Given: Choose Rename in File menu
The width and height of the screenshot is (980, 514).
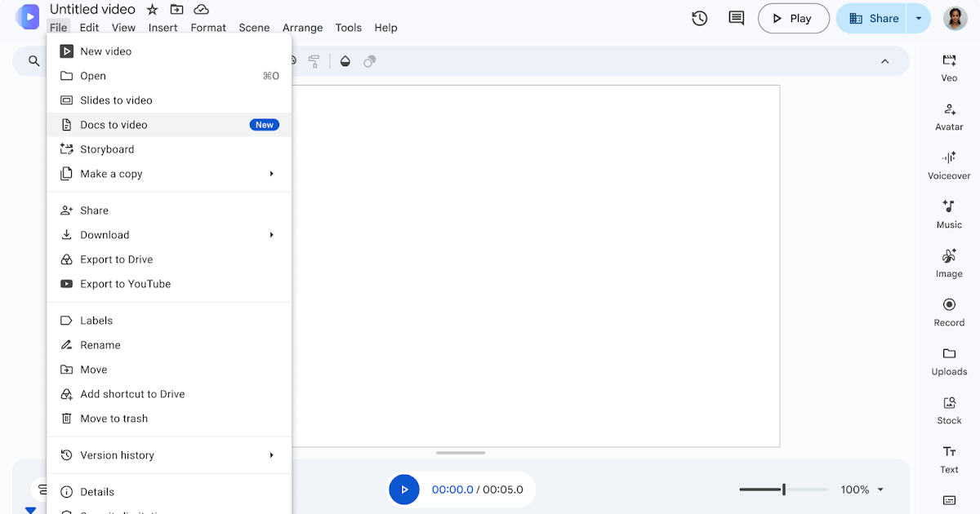Looking at the screenshot, I should click(169, 345).
